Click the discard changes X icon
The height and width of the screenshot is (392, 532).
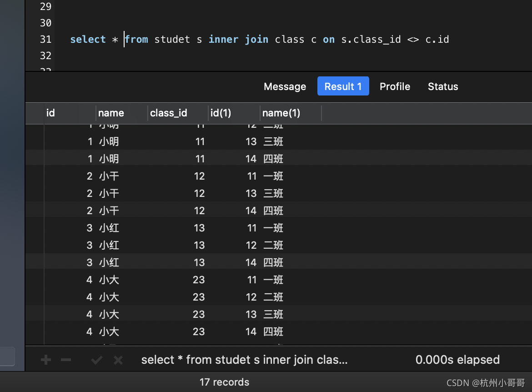pos(118,360)
